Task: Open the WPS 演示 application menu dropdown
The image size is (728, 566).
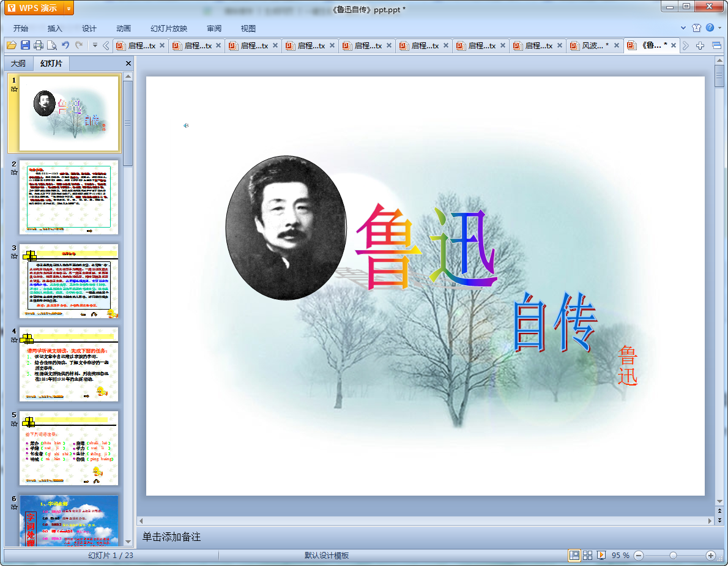Action: [x=69, y=9]
